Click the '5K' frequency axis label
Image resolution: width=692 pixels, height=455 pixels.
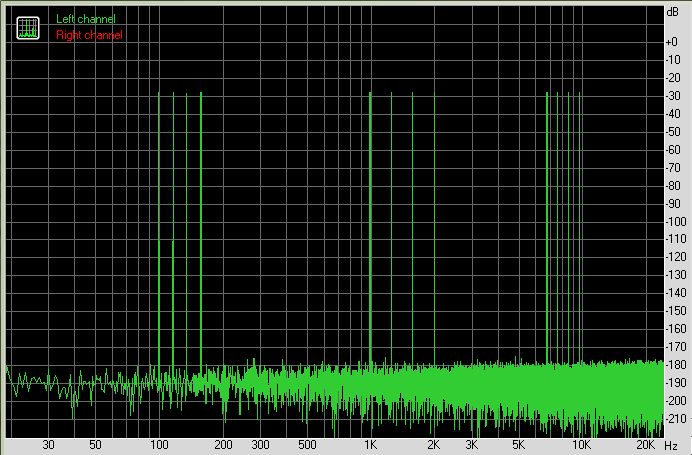coord(518,445)
